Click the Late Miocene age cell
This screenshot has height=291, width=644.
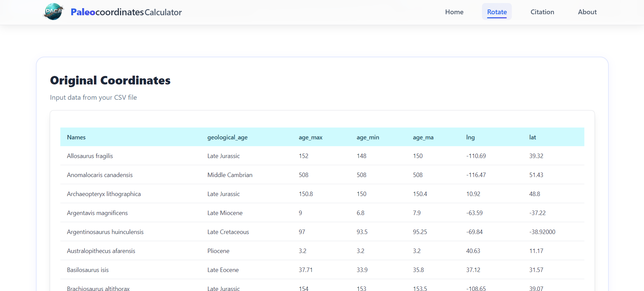(225, 213)
